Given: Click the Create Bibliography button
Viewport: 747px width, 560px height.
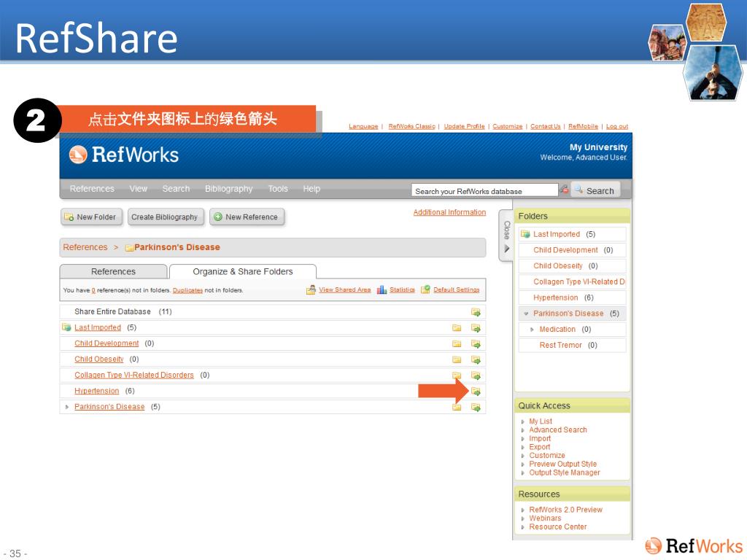Looking at the screenshot, I should pyautogui.click(x=164, y=217).
